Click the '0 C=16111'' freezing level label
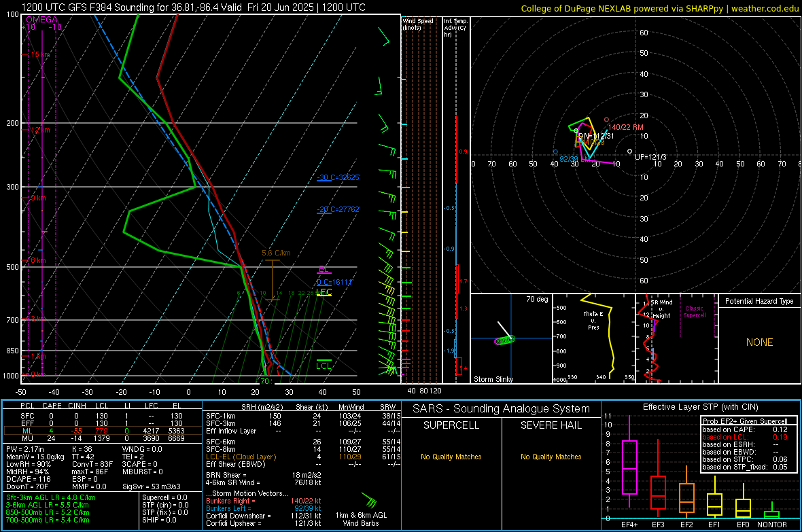The height and width of the screenshot is (532, 802). pos(335,283)
